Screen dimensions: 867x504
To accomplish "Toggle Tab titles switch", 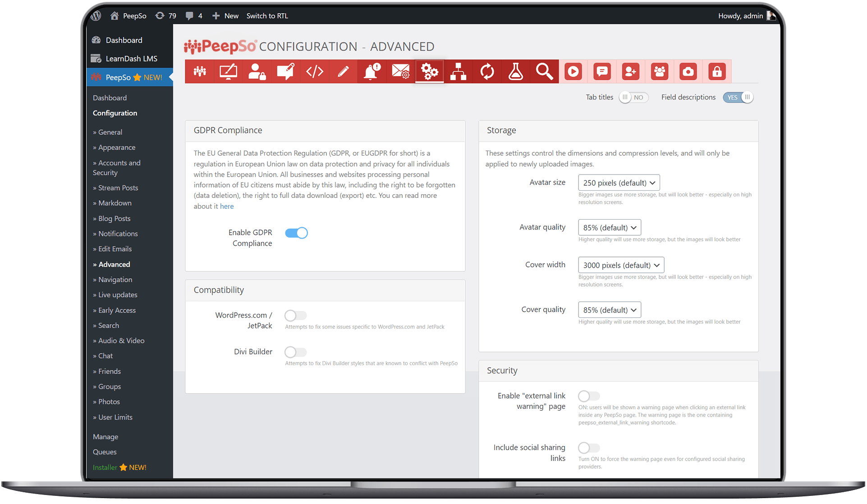I will click(x=633, y=97).
